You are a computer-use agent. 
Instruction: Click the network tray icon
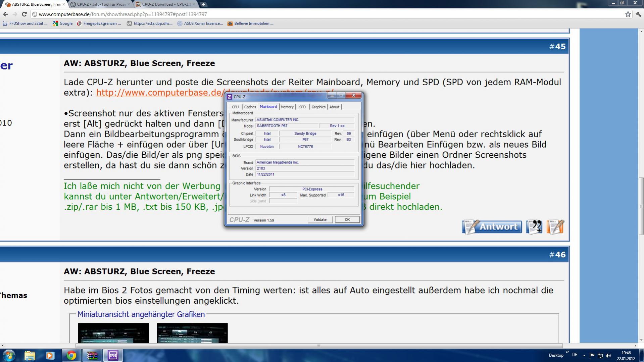tap(600, 356)
